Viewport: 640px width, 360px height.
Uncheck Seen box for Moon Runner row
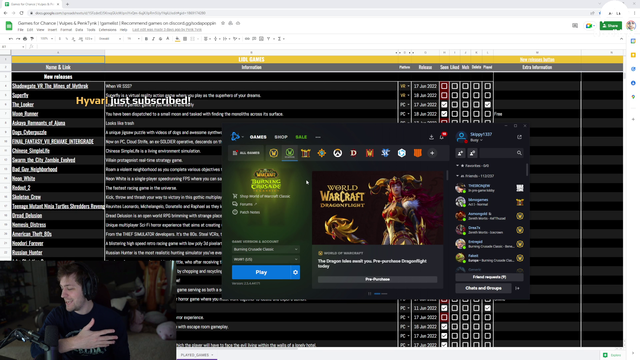444,114
